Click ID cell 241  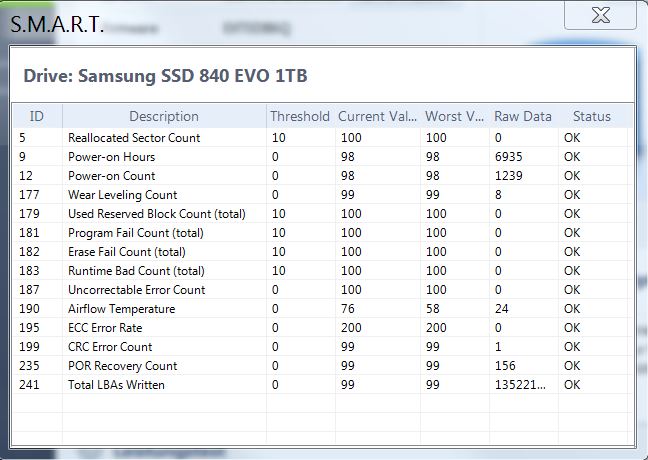click(x=29, y=385)
